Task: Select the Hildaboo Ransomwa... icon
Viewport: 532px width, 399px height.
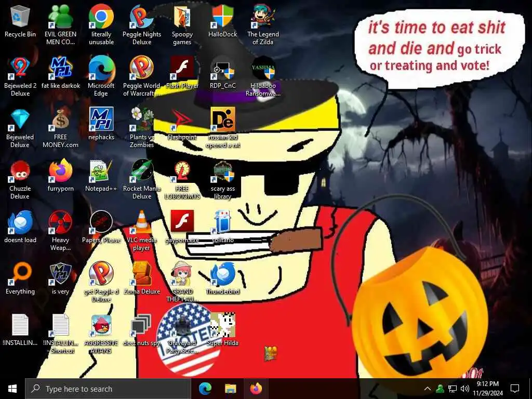Action: click(263, 69)
